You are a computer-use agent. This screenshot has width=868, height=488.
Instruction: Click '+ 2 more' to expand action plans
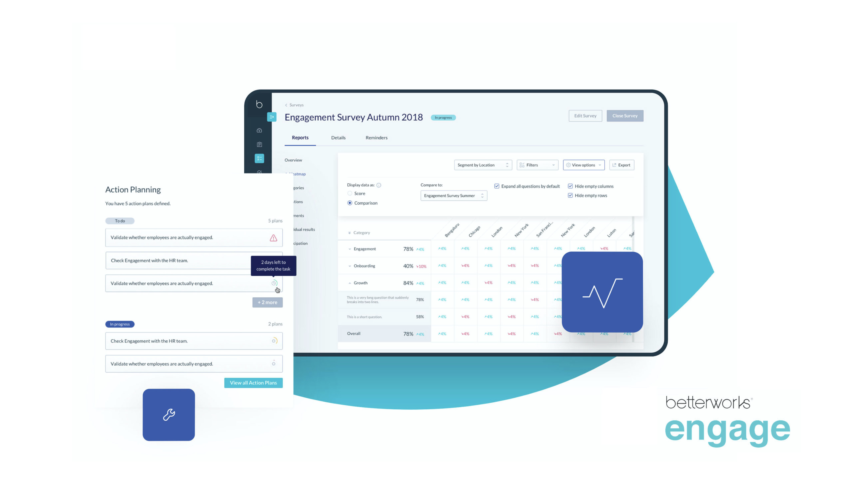click(267, 302)
